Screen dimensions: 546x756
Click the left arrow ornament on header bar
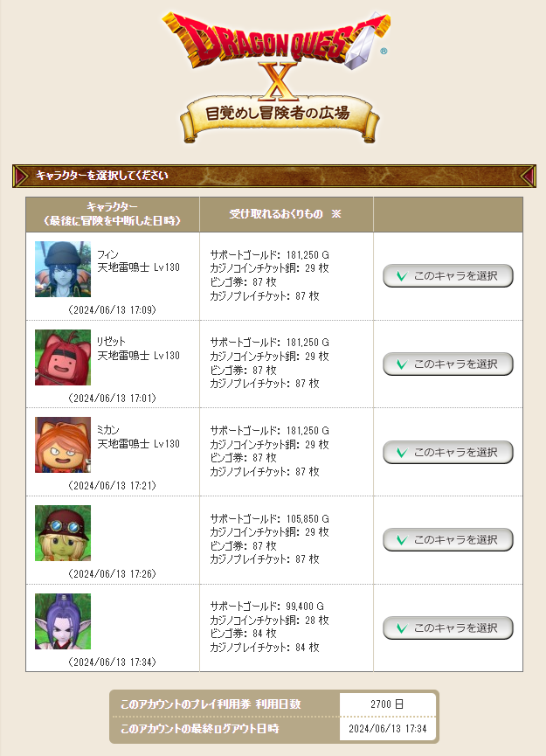pos(21,176)
